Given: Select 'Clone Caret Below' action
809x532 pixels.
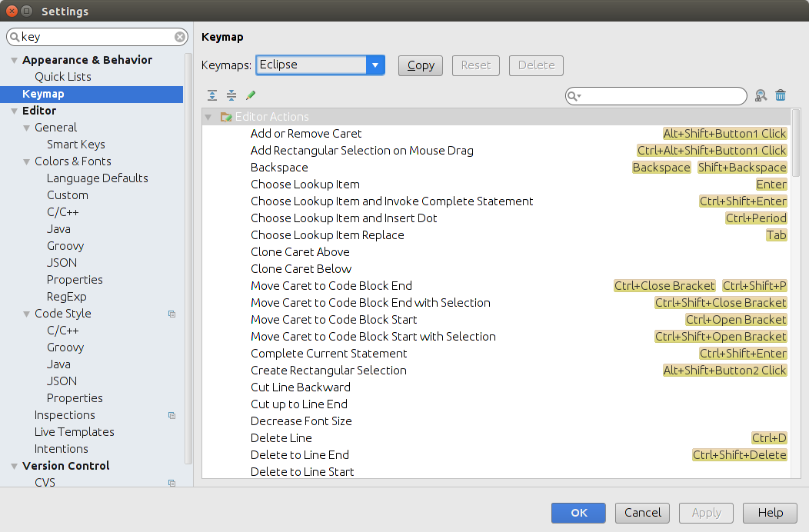Looking at the screenshot, I should coord(301,269).
